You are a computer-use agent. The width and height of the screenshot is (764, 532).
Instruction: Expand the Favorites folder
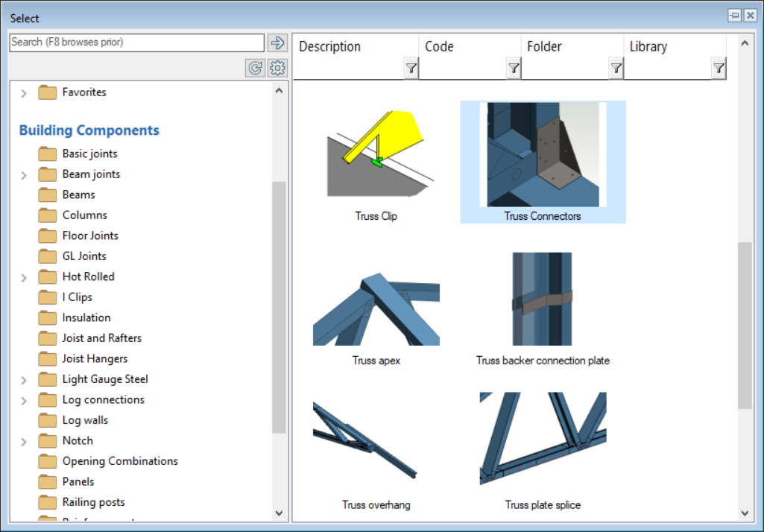click(x=24, y=93)
